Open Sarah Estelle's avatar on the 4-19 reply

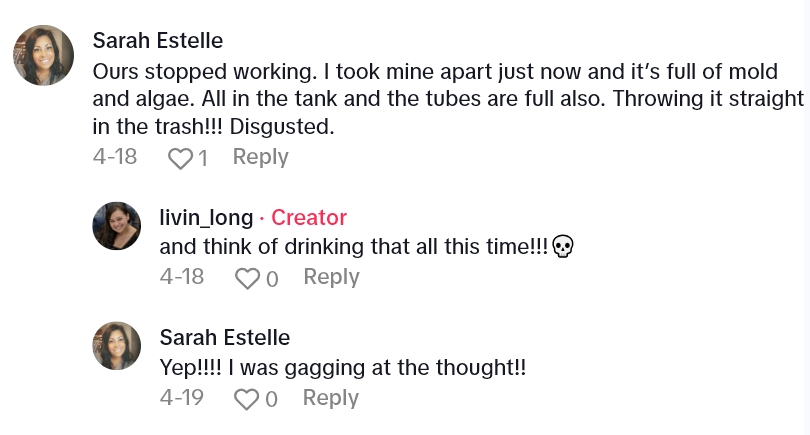tap(117, 346)
